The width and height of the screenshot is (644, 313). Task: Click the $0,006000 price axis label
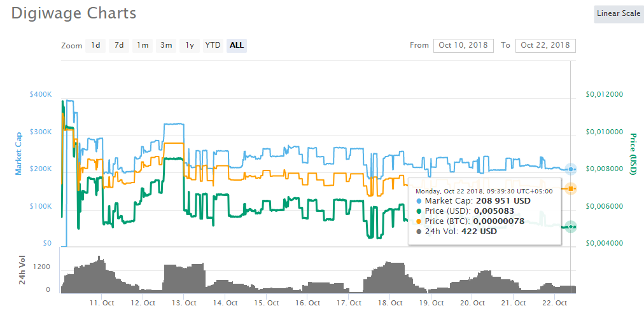(605, 206)
